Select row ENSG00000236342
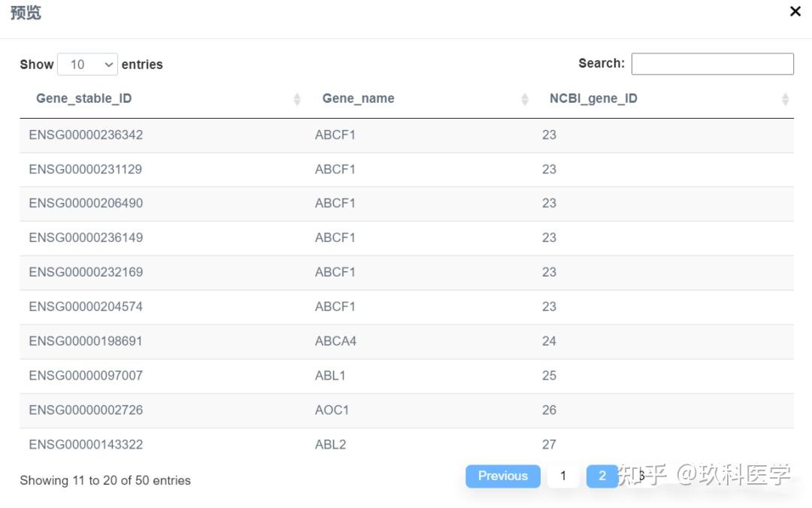The height and width of the screenshot is (508, 812). click(x=86, y=135)
